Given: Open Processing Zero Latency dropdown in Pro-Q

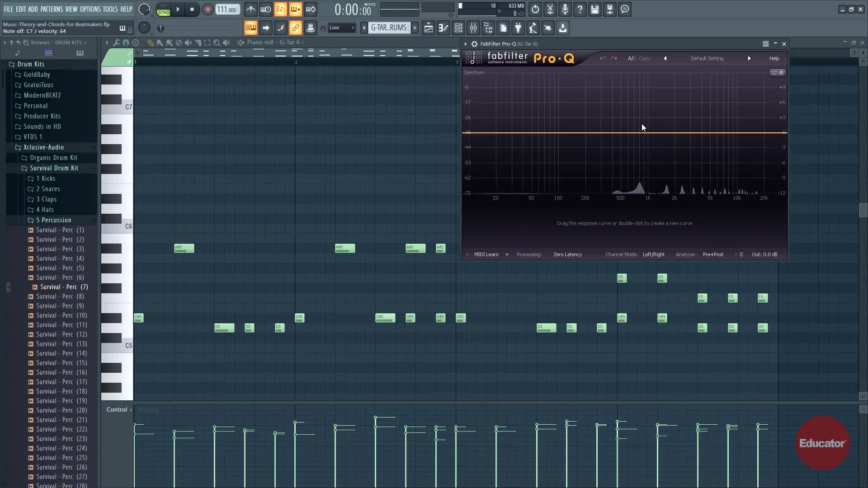Looking at the screenshot, I should tap(567, 254).
